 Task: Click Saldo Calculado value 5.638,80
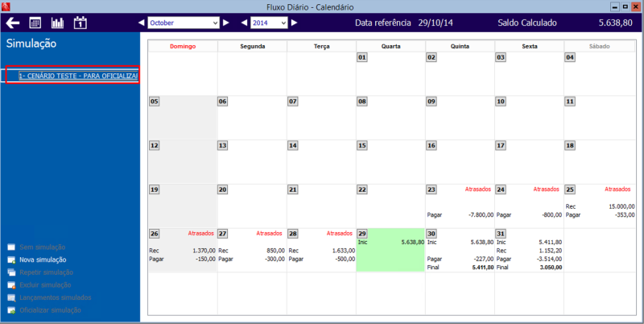coord(615,23)
